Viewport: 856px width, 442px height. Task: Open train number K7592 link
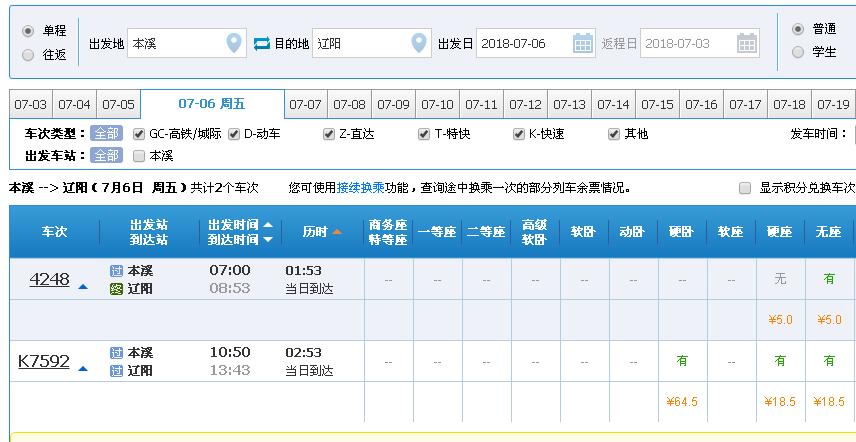pyautogui.click(x=44, y=361)
